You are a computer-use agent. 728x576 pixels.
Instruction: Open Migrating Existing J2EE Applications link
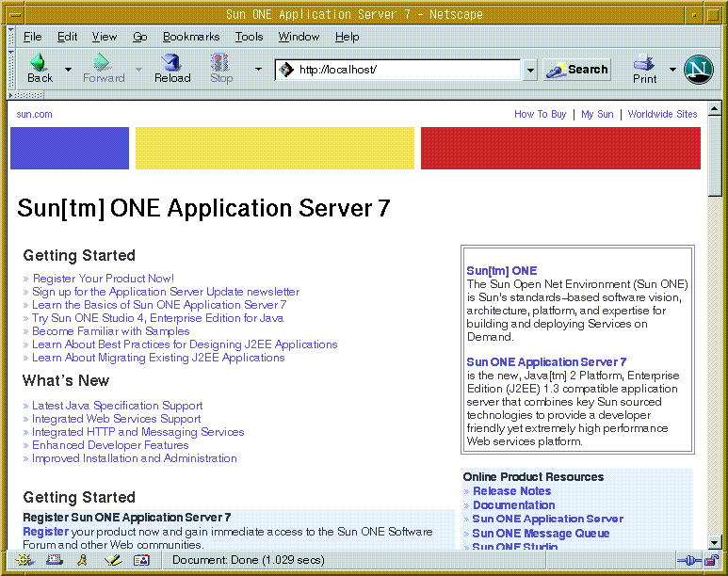(x=158, y=358)
